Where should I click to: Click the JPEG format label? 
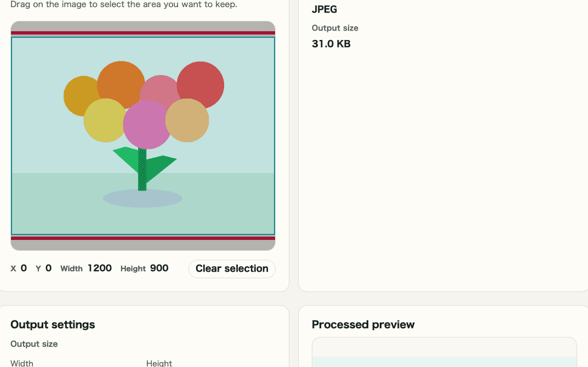tap(324, 9)
